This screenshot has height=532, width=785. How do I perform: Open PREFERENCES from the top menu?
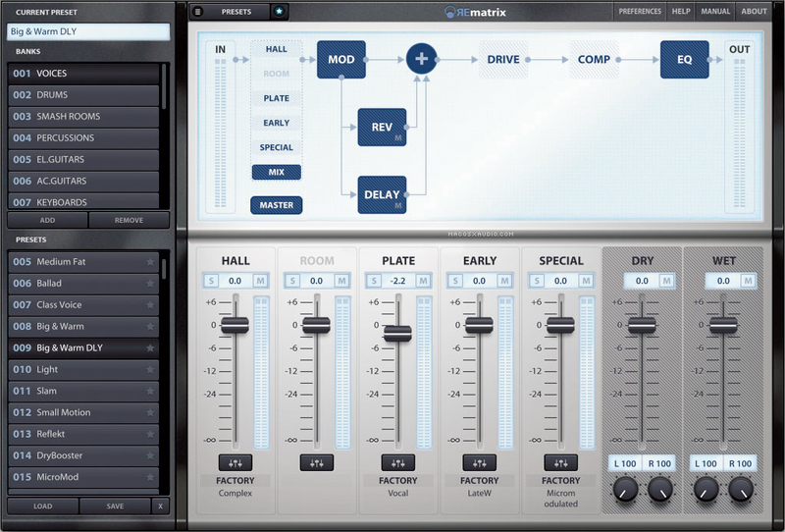[640, 11]
